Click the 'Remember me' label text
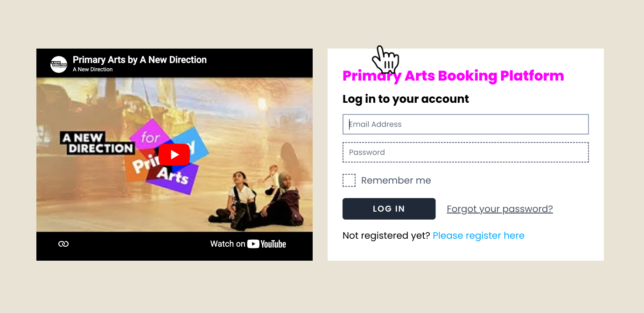 [x=396, y=180]
